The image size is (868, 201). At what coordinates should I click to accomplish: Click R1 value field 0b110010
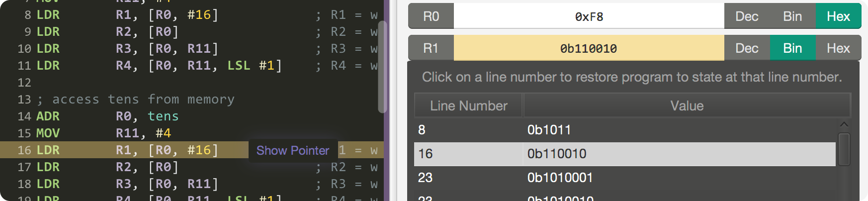pos(589,48)
